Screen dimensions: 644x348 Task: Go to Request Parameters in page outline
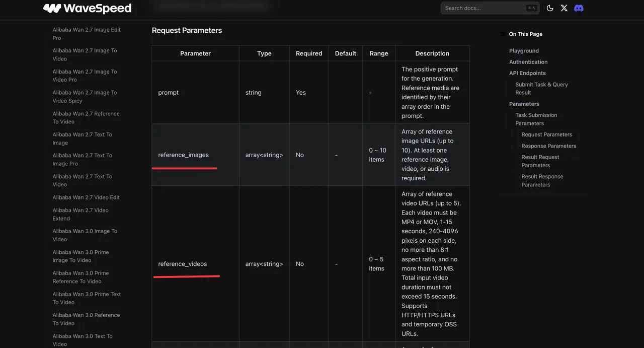click(x=547, y=134)
